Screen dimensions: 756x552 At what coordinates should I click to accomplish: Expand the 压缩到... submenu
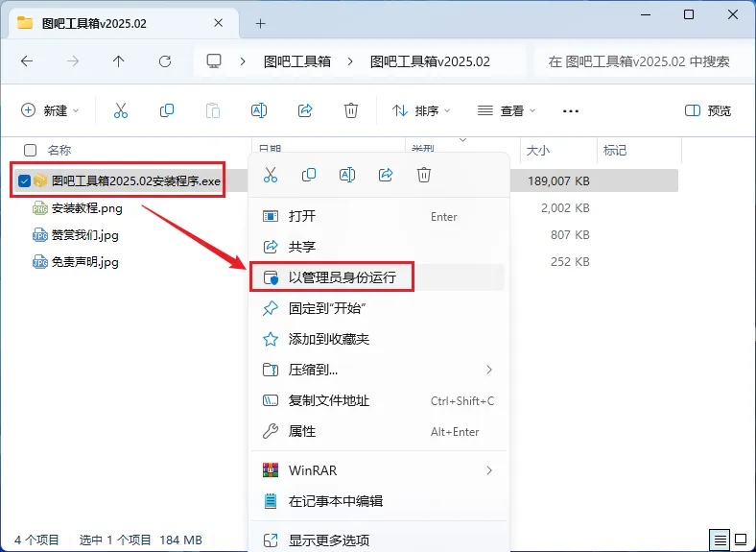click(x=489, y=370)
